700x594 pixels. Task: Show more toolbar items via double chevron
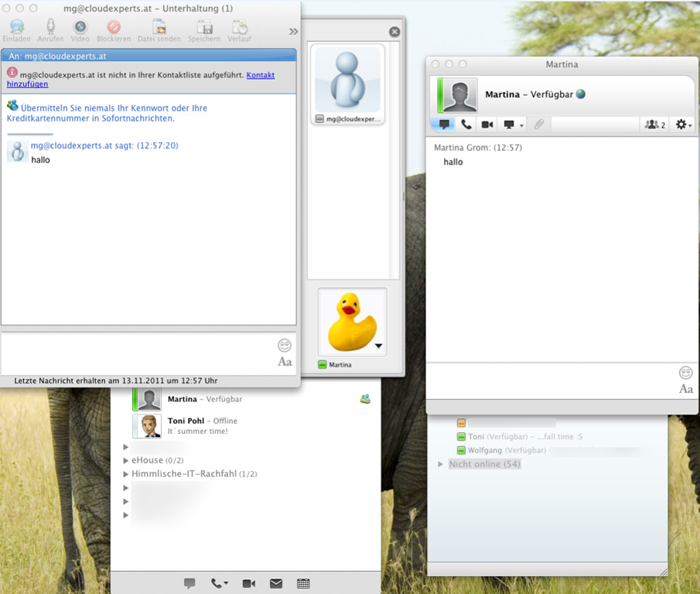pos(293,32)
